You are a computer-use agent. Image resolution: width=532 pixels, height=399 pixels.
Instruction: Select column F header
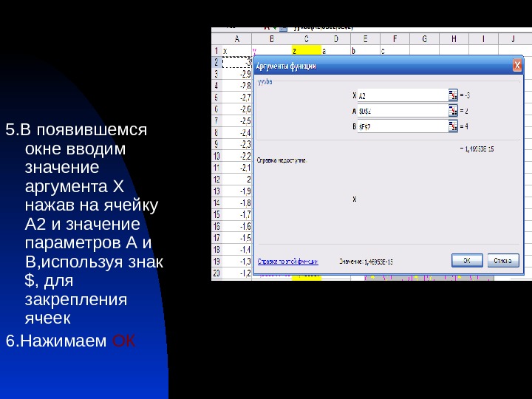click(x=395, y=39)
